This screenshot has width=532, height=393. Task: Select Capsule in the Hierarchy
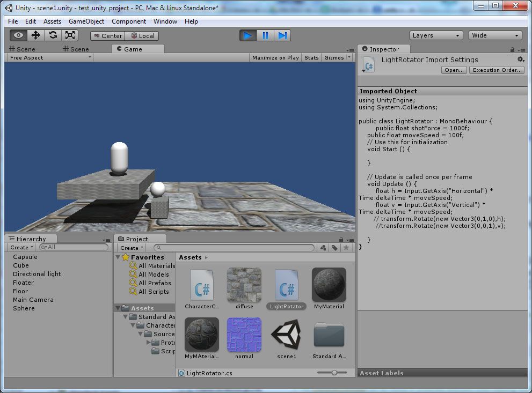click(25, 257)
